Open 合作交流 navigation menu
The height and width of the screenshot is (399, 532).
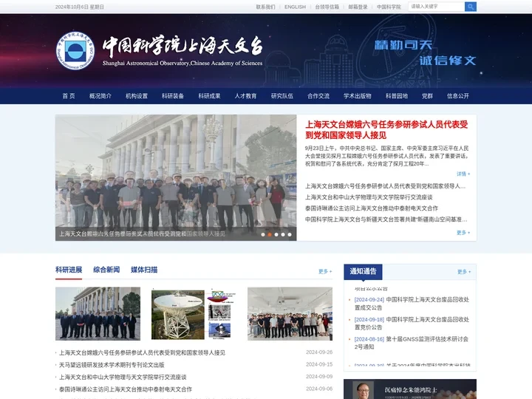318,96
